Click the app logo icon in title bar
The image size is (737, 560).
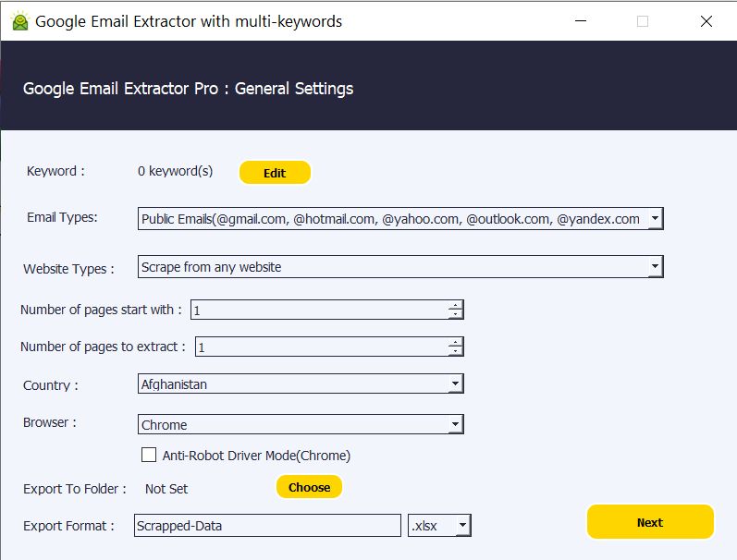[19, 21]
